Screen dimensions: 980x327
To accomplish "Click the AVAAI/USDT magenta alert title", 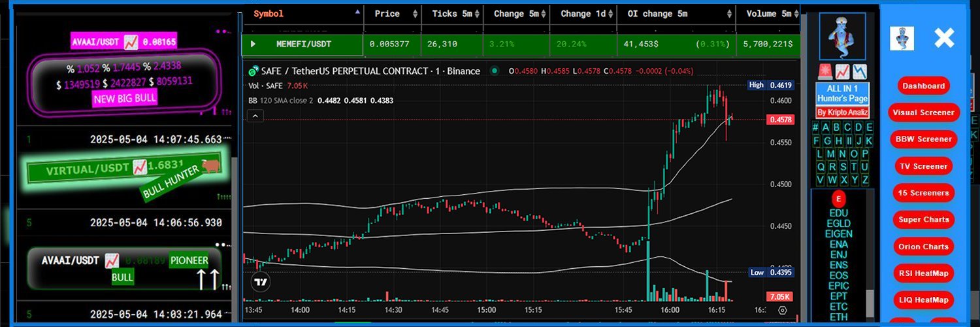I will (124, 43).
